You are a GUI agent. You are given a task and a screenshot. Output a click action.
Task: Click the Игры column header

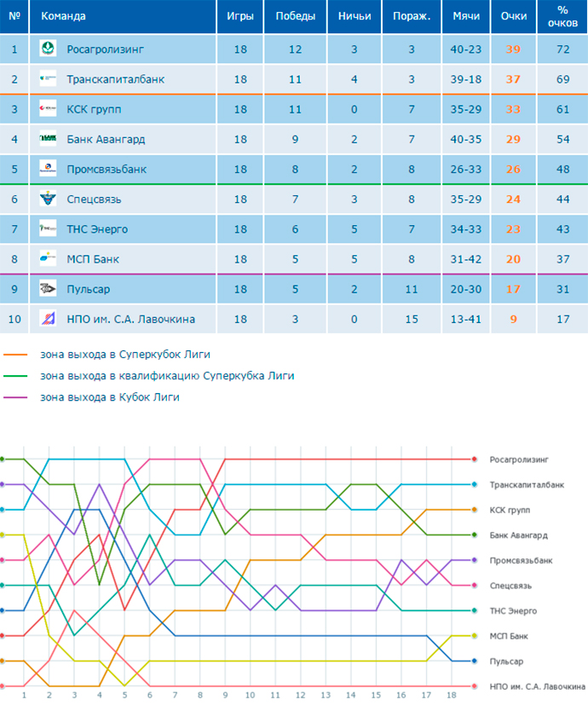(x=239, y=16)
